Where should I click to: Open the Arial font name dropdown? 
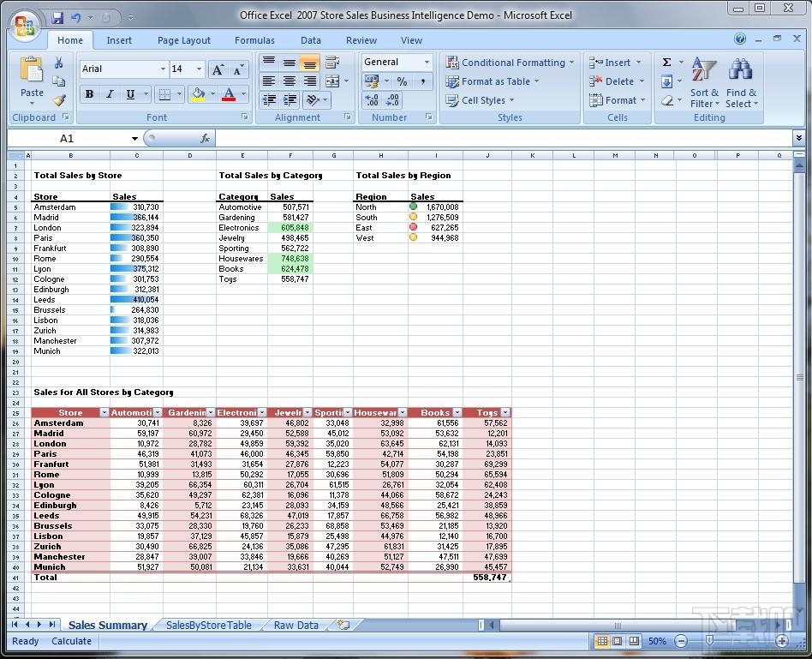pos(163,69)
